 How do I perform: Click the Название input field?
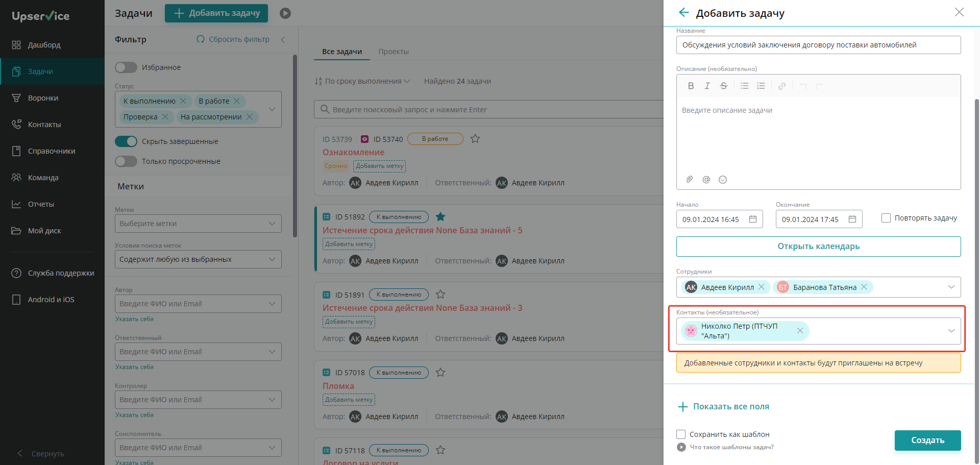click(818, 45)
